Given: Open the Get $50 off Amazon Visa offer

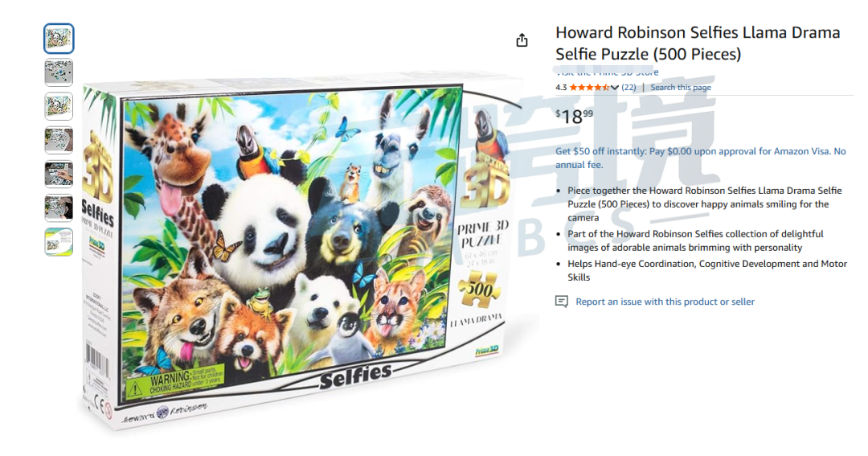Looking at the screenshot, I should click(x=700, y=158).
